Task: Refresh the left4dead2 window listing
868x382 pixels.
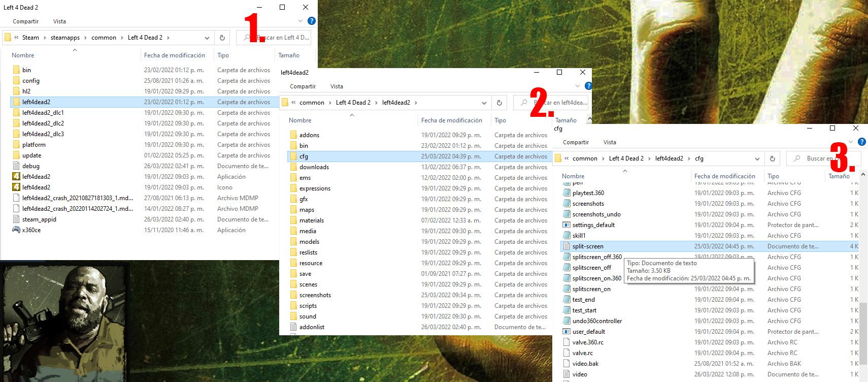Action: point(499,103)
